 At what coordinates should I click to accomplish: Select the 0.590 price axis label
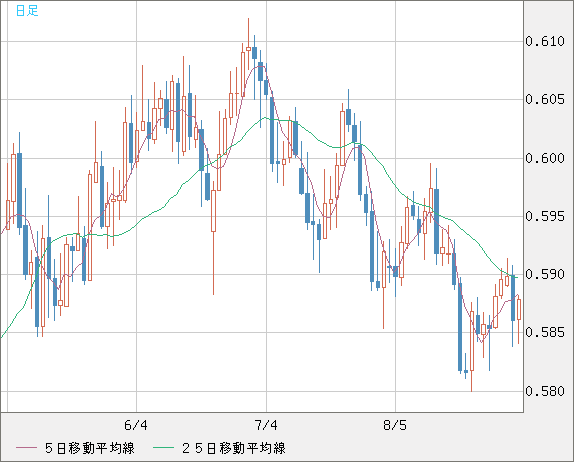[x=545, y=274]
